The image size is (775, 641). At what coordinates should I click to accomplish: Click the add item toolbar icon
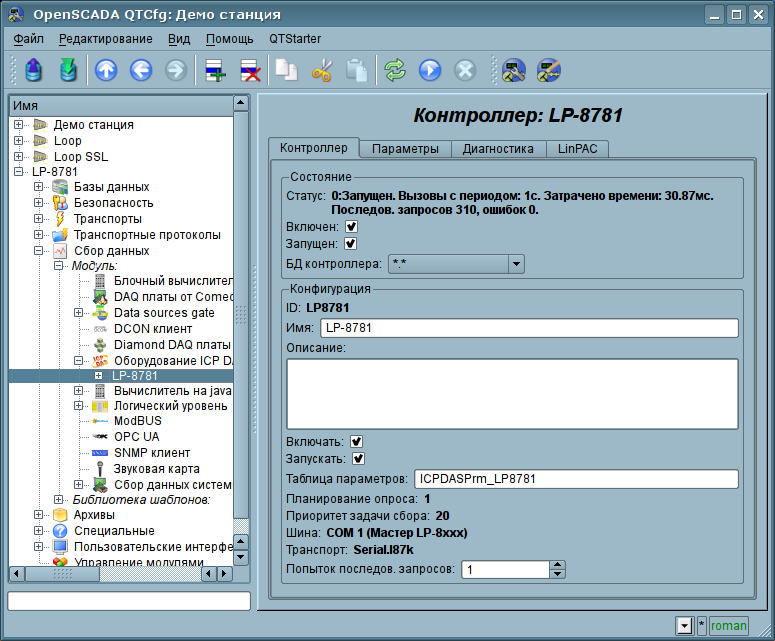coord(214,70)
